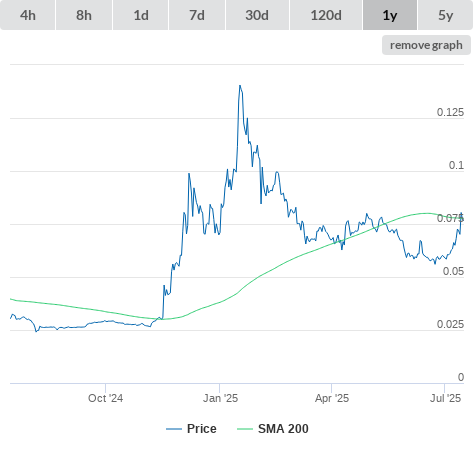The width and height of the screenshot is (474, 455).
Task: Open the 7d time range tab
Action: click(197, 15)
